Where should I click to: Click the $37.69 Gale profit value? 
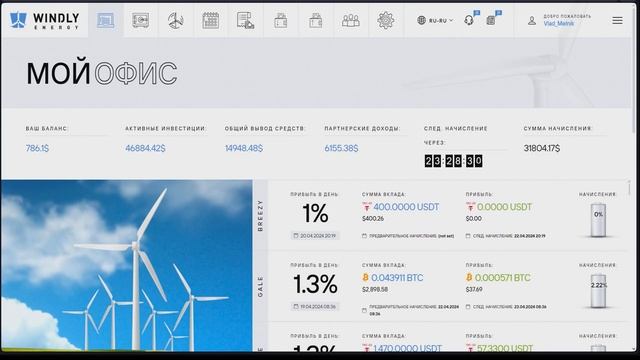474,289
